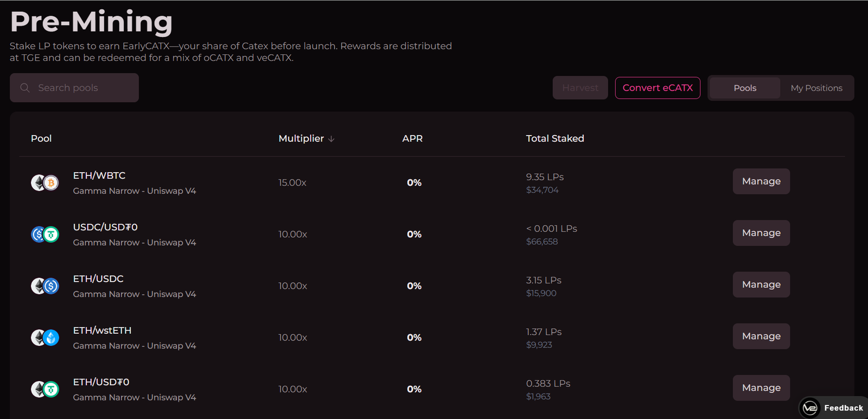Open the Feedback button
The width and height of the screenshot is (868, 419).
(843, 408)
